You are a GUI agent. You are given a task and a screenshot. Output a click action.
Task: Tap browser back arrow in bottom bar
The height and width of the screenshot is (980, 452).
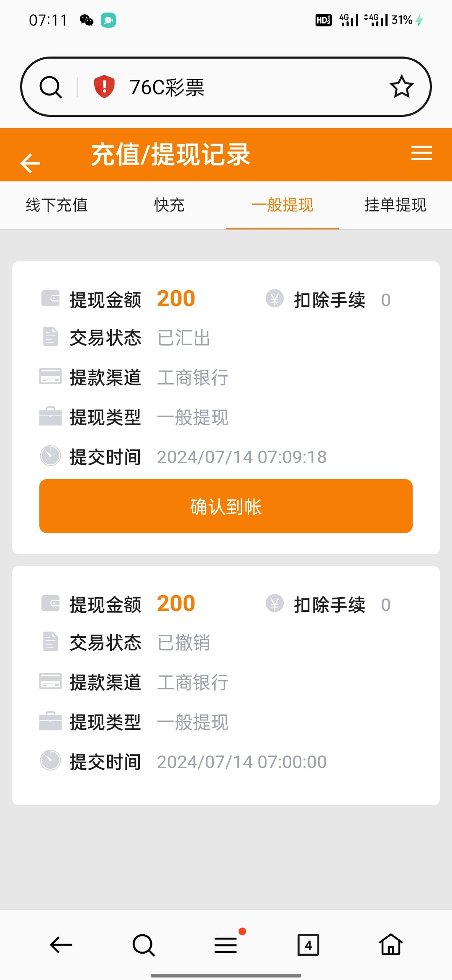[x=61, y=945]
